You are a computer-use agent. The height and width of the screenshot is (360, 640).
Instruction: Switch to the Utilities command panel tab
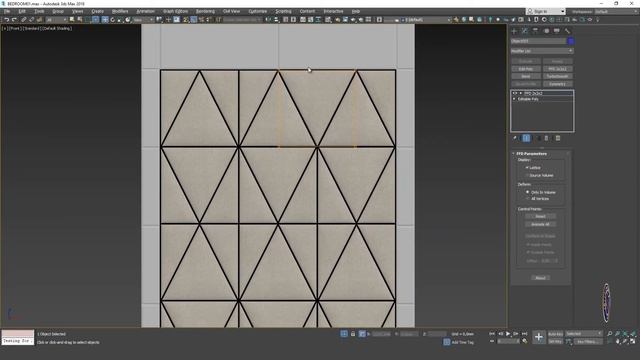(567, 31)
